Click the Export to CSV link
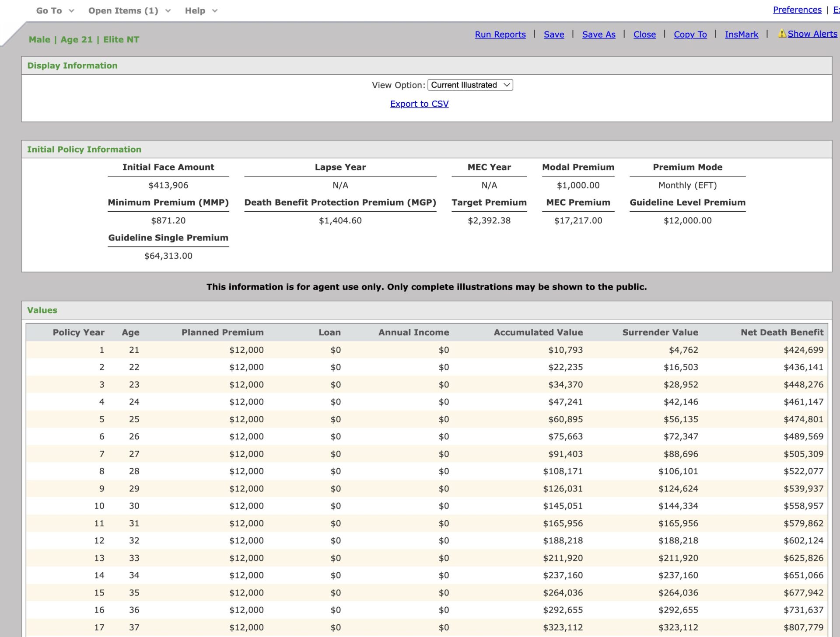The width and height of the screenshot is (840, 637). point(419,104)
